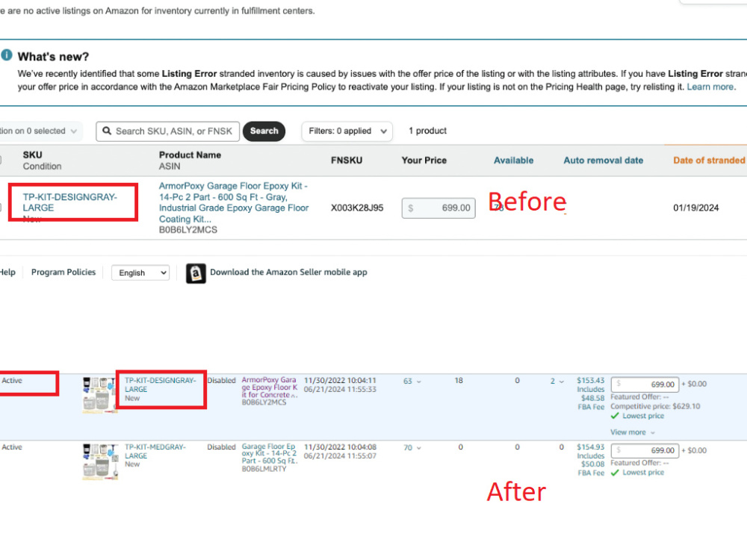
Task: Click the black Search button
Action: (264, 131)
